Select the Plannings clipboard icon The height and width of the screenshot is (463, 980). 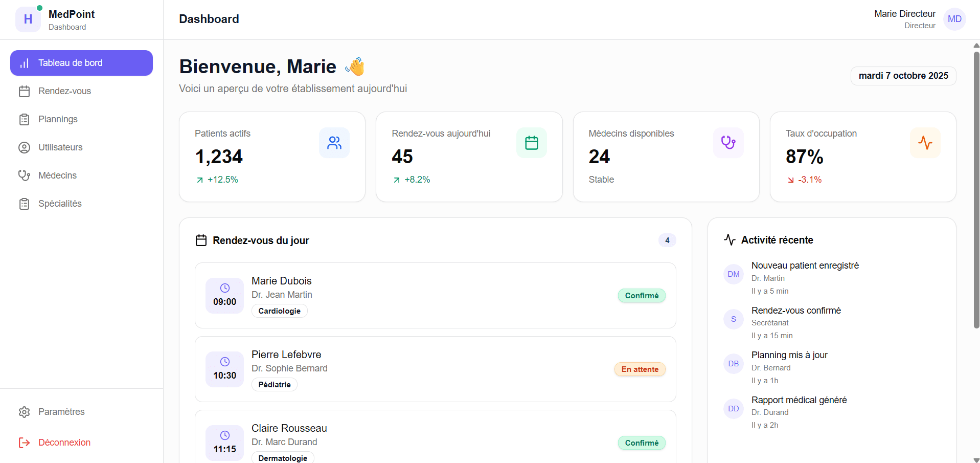click(25, 119)
